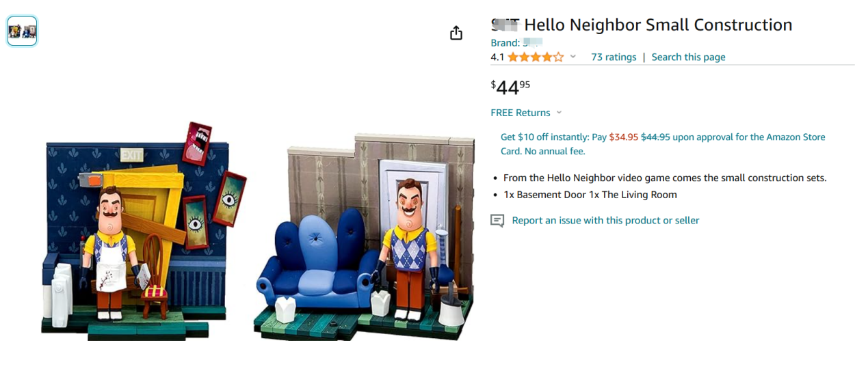
Task: Click the Hello Neighbor Small Construction title
Action: click(x=642, y=25)
